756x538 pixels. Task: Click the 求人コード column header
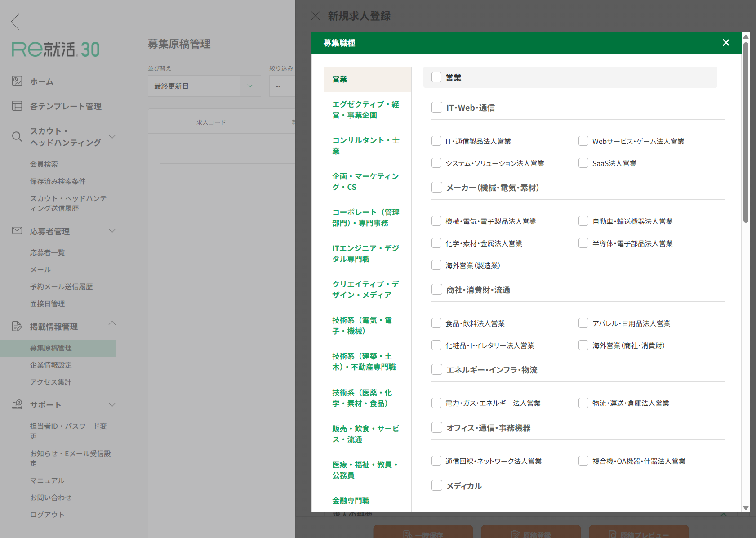(x=211, y=122)
